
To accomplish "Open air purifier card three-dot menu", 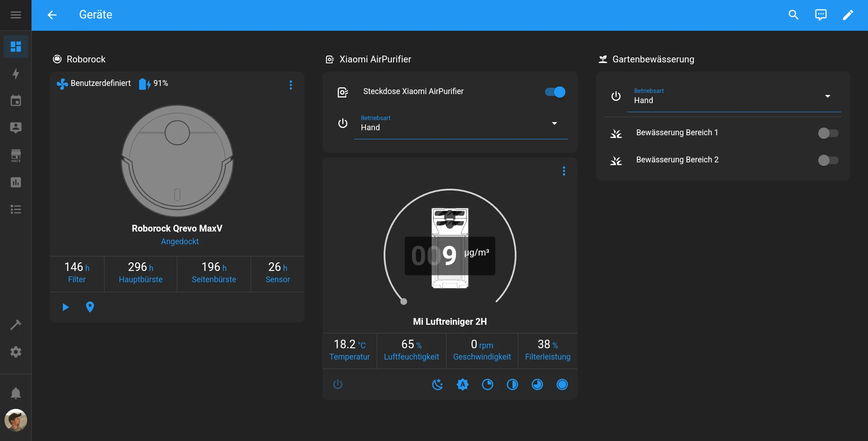I will [x=564, y=171].
